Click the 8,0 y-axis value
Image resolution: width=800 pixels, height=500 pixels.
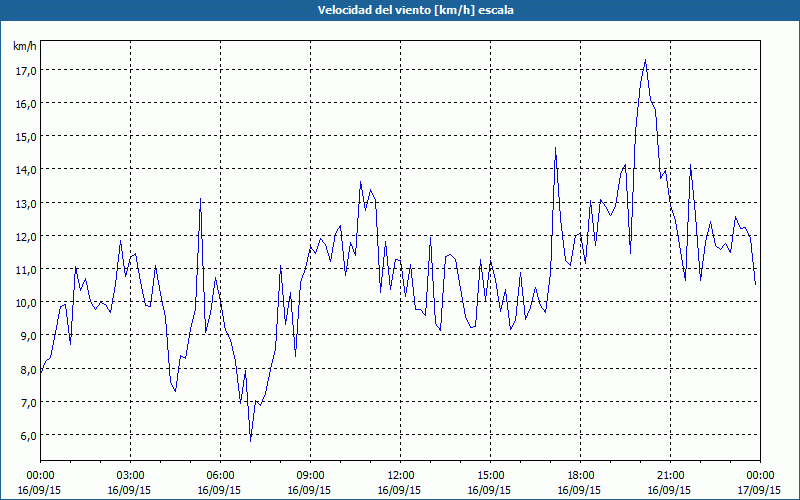pyautogui.click(x=28, y=369)
